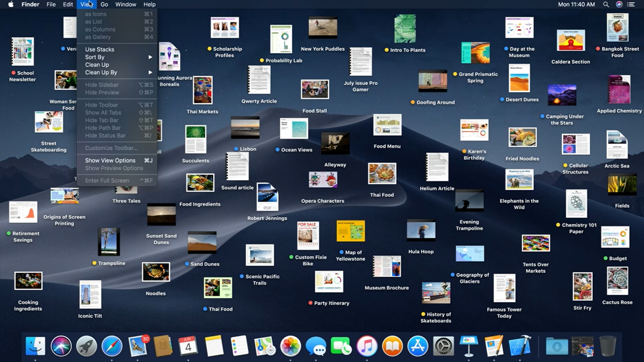Open Contacts book icon in Dock
The image size is (644, 362).
[163, 346]
